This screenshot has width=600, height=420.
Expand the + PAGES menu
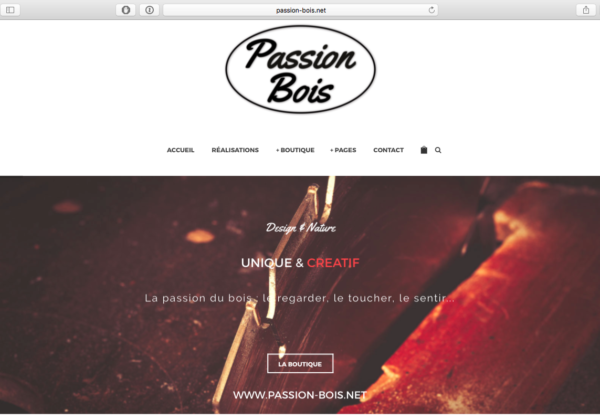[343, 150]
